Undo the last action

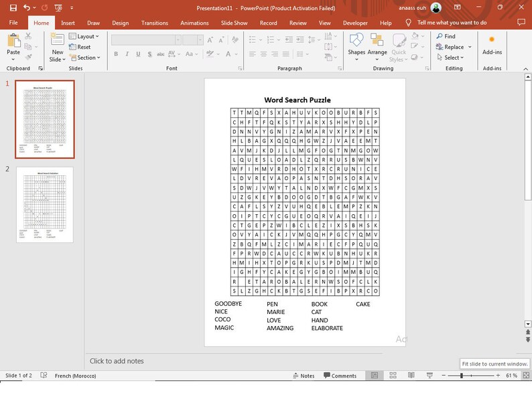click(x=27, y=7)
